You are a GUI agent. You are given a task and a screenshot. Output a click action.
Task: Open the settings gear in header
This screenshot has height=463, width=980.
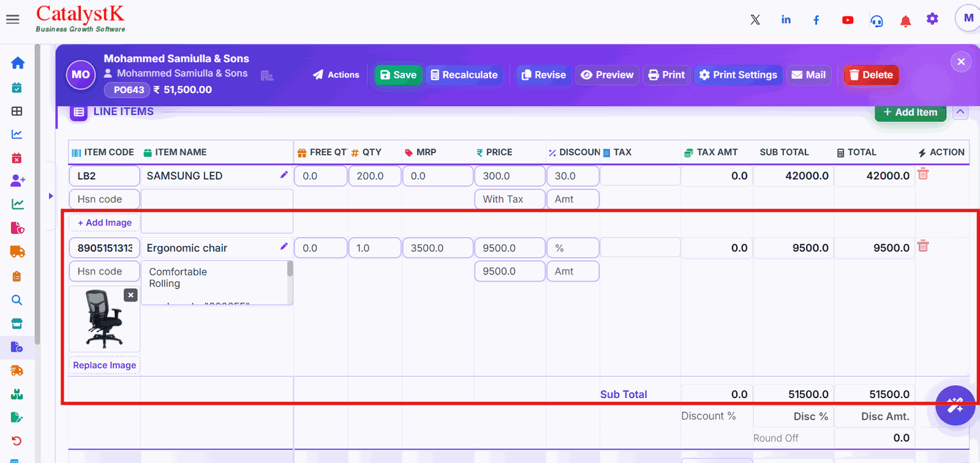(x=932, y=19)
